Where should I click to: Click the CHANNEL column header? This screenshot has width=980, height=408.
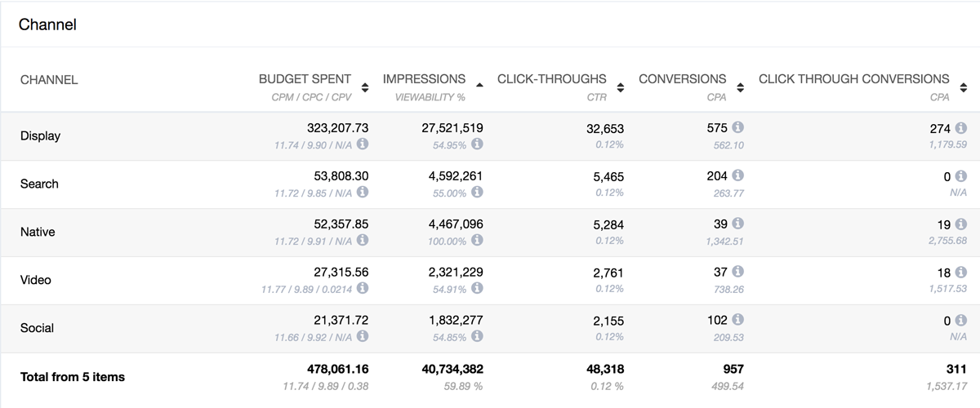coord(49,80)
